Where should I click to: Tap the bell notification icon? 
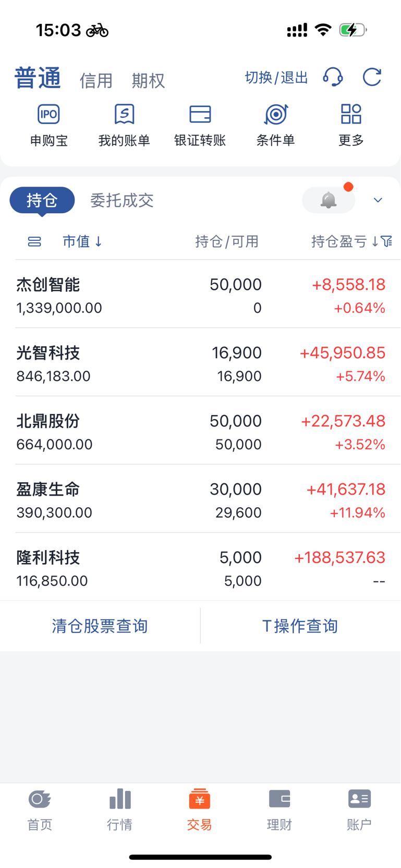[x=329, y=200]
